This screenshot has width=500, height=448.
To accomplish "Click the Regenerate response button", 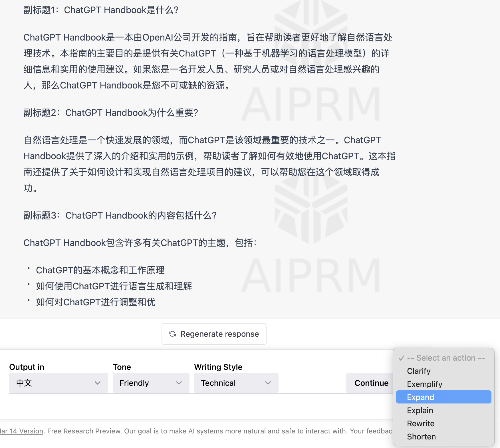I will pos(214,334).
